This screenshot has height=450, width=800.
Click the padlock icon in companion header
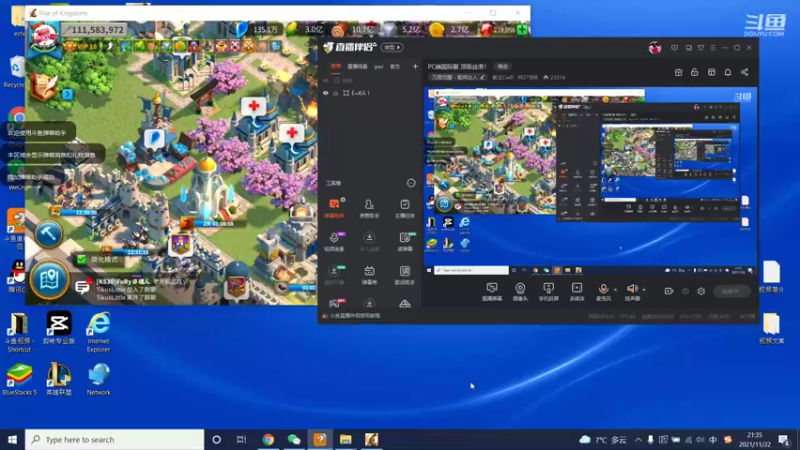[x=694, y=72]
